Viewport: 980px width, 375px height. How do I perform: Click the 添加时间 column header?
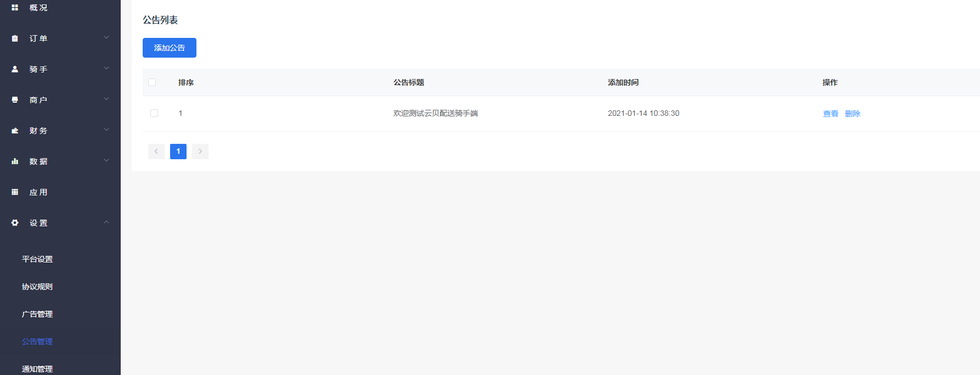[x=623, y=82]
